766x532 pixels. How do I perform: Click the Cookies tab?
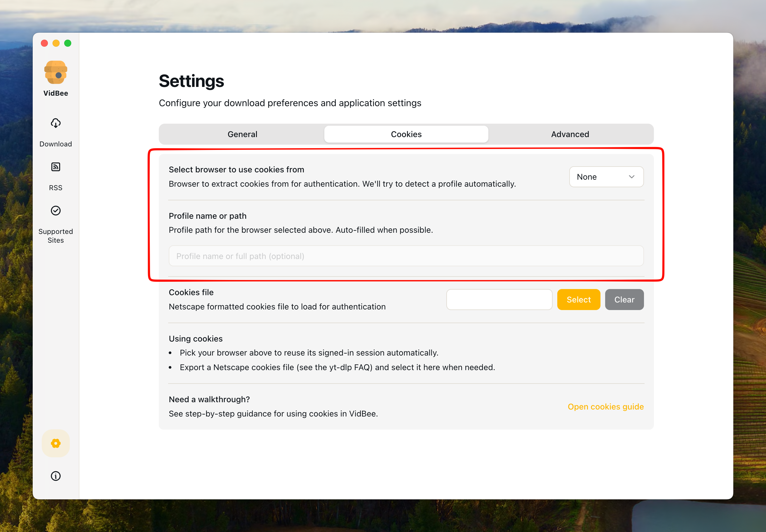(406, 134)
